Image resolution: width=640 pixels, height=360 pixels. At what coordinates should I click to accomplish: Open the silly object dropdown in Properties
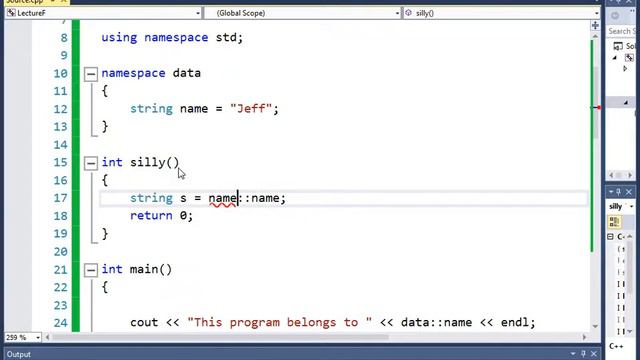(x=631, y=207)
